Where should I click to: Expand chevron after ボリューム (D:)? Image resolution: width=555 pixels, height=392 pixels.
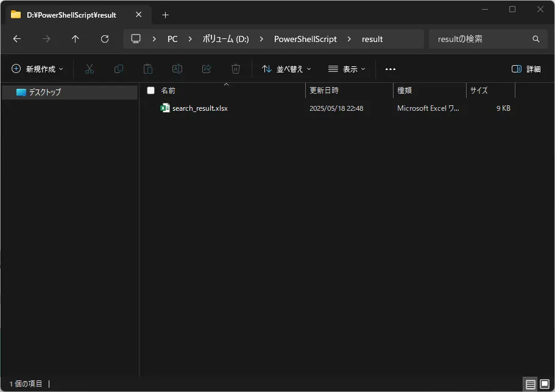click(261, 39)
